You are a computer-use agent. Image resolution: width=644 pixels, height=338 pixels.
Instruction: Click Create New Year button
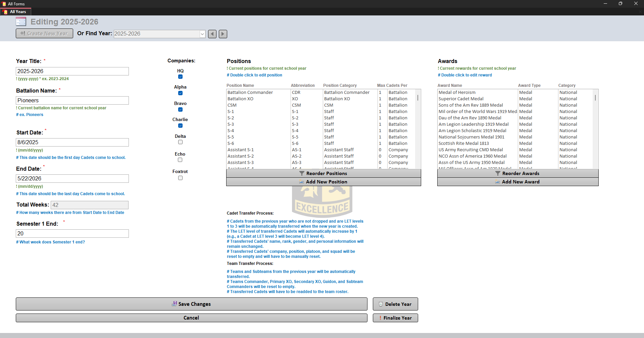(44, 34)
